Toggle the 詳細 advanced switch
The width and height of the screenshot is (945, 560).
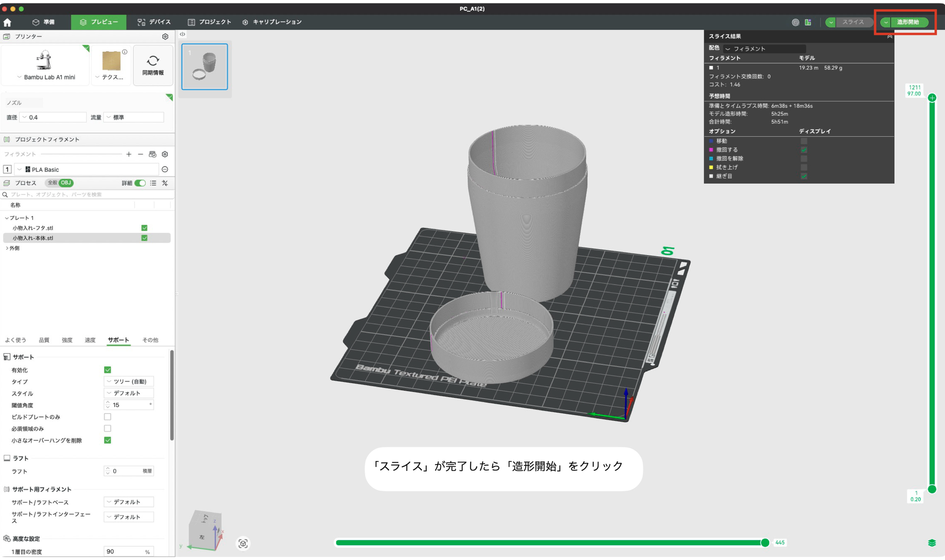pos(140,184)
